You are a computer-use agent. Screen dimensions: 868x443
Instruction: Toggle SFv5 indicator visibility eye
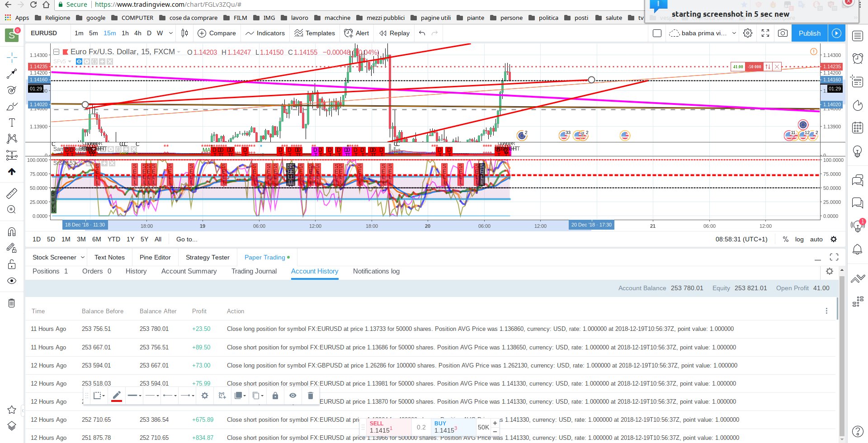tap(79, 61)
